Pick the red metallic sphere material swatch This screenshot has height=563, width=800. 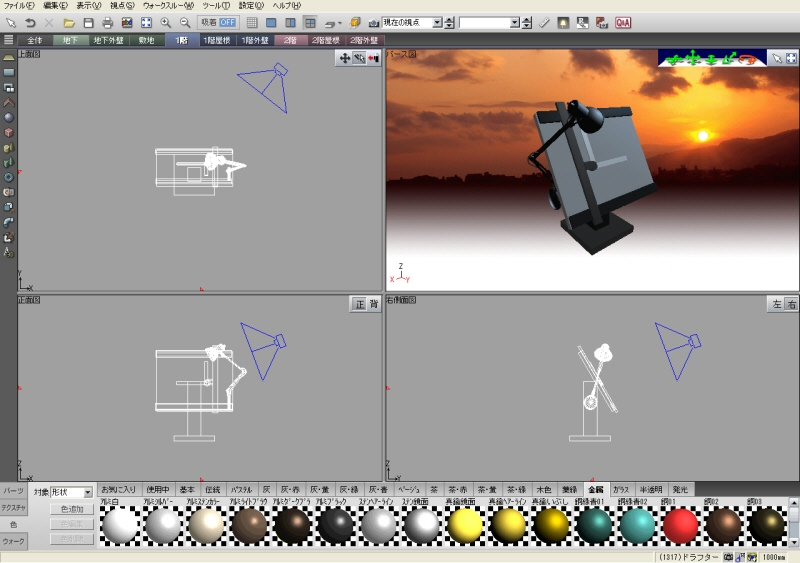coord(680,525)
